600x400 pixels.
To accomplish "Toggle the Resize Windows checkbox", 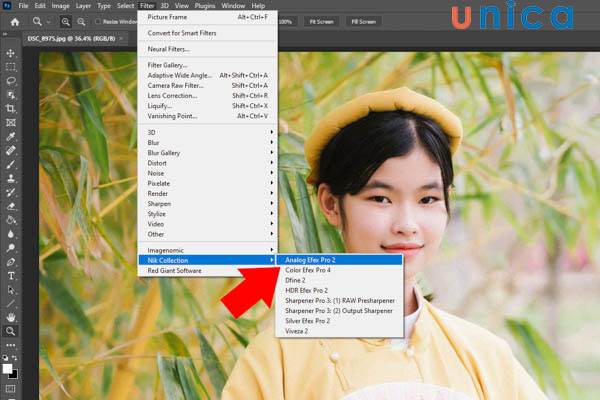I will pyautogui.click(x=99, y=21).
